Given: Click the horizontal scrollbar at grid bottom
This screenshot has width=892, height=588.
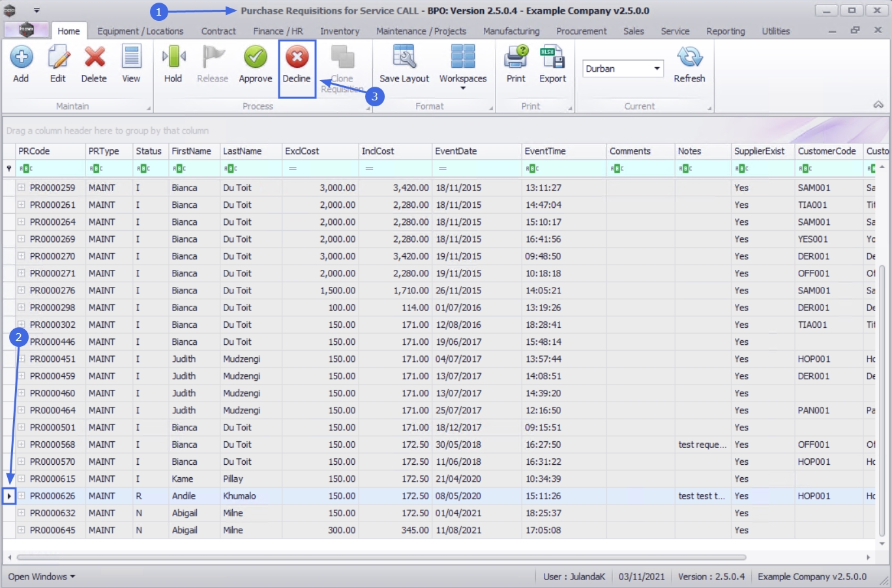Looking at the screenshot, I should [x=381, y=557].
